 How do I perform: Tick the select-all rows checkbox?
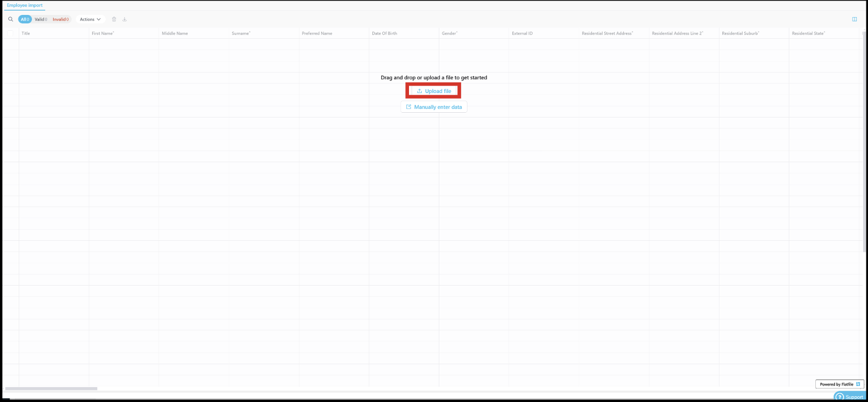11,33
